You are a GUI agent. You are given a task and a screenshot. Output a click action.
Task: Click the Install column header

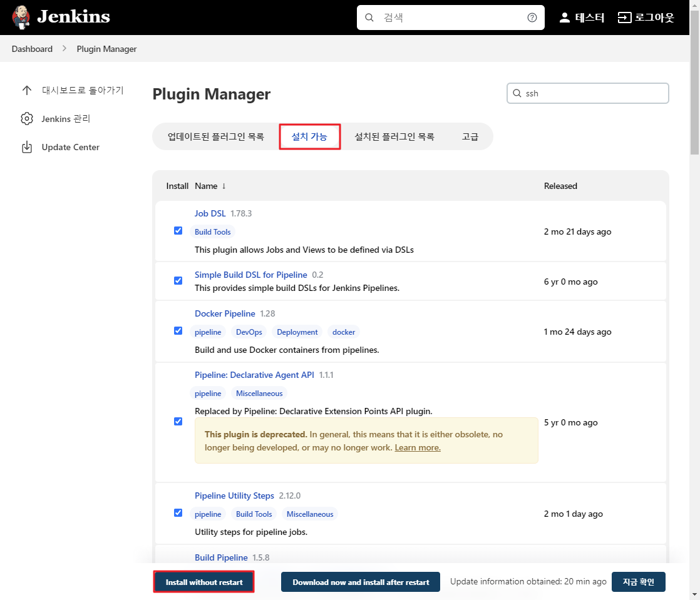tap(177, 186)
